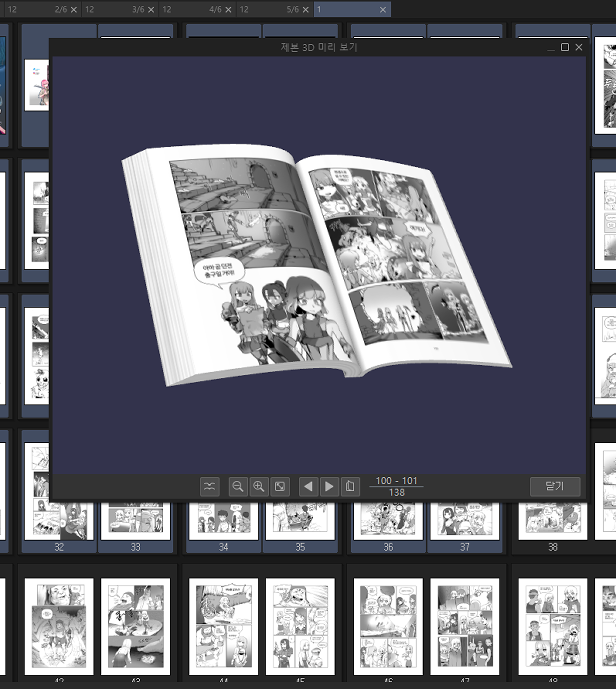616x689 pixels.
Task: Select page 36 thumbnail in page manager
Action: point(388,521)
